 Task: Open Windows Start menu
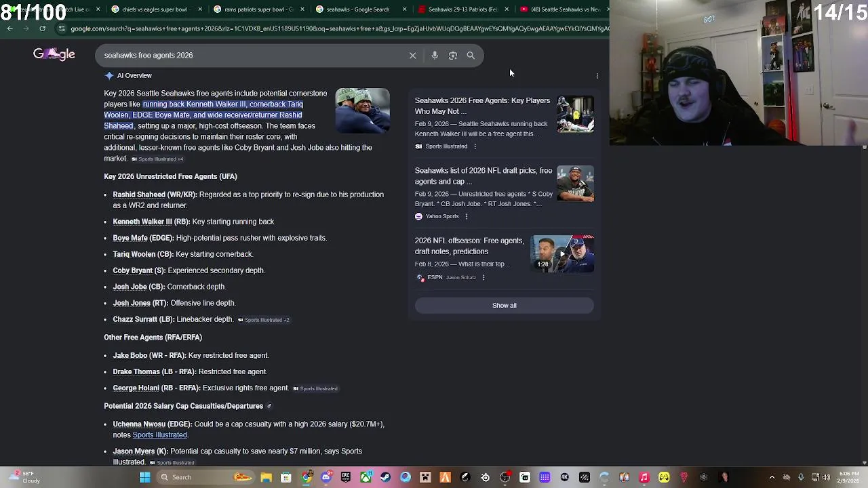pyautogui.click(x=144, y=477)
